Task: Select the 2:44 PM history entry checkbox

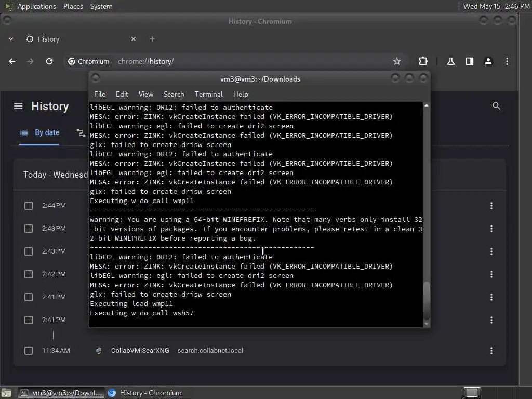Action: click(29, 206)
